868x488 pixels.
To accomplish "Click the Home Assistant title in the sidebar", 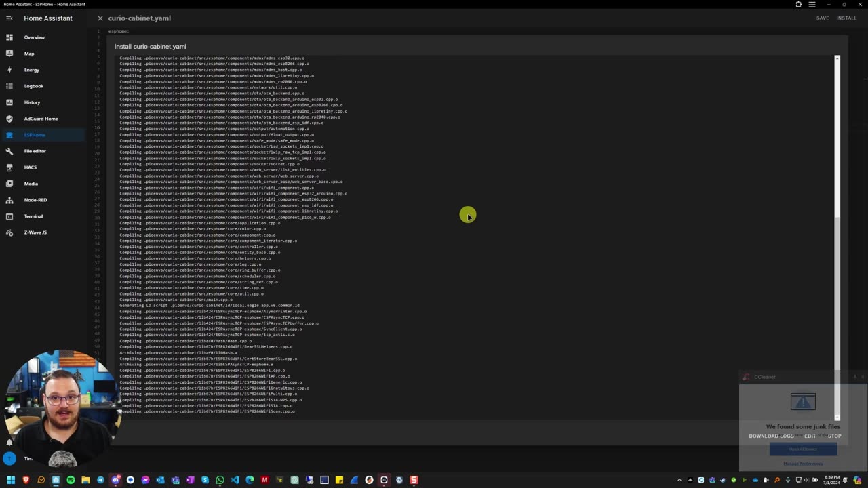I will pyautogui.click(x=48, y=18).
